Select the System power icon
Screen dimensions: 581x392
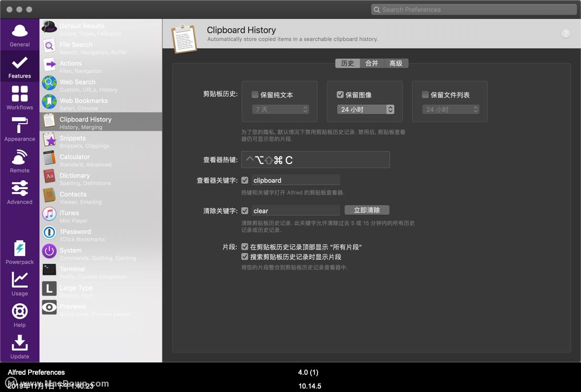tap(49, 252)
